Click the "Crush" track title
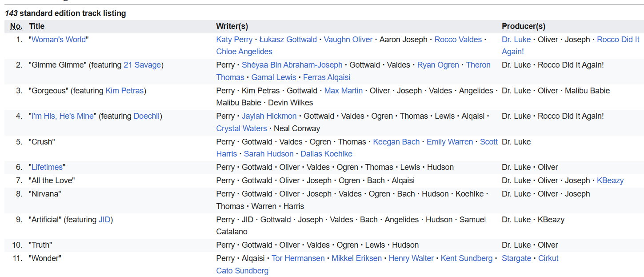 41,142
